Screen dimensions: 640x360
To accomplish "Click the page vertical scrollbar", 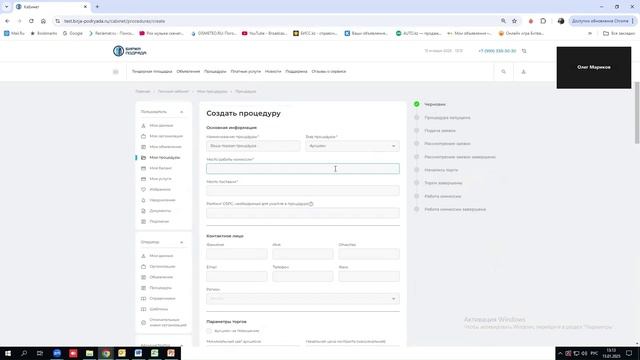I will coord(637,113).
